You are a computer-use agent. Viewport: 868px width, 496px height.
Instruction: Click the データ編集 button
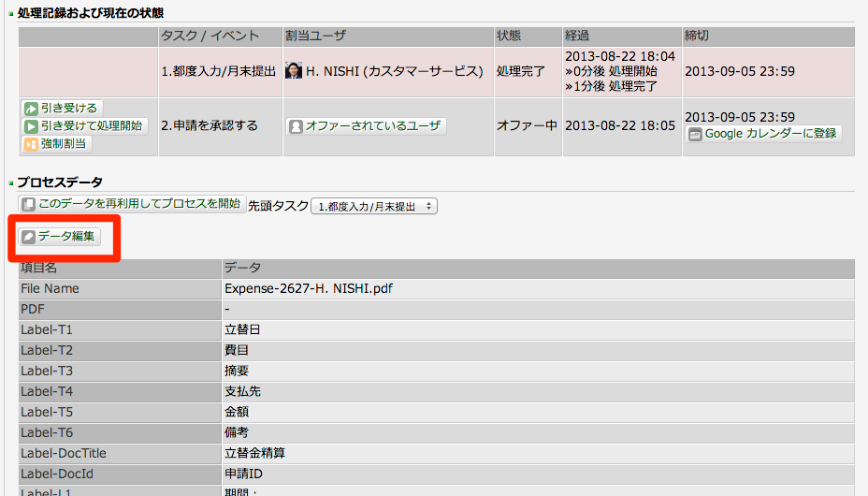coord(60,237)
